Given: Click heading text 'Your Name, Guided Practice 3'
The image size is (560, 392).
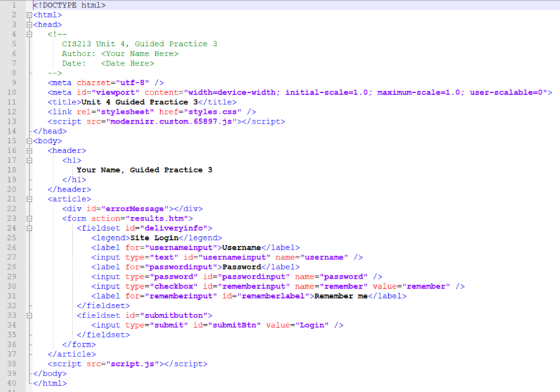Looking at the screenshot, I should (144, 170).
